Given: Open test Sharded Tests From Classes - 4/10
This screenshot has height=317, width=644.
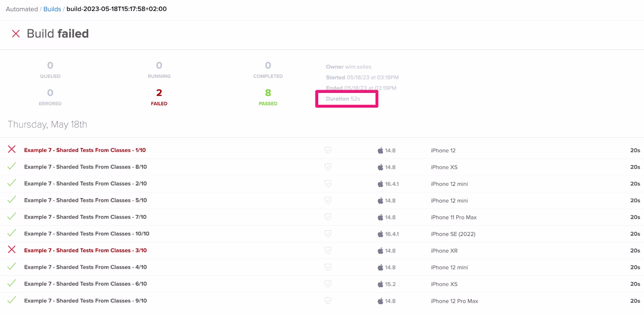Looking at the screenshot, I should point(85,267).
